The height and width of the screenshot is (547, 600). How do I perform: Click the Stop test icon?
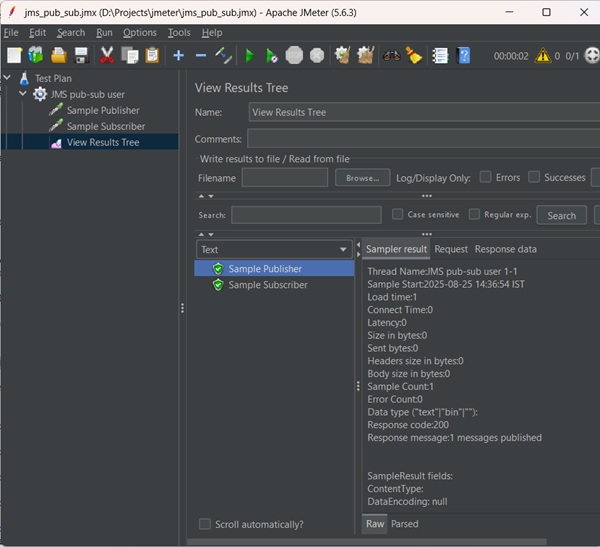[294, 56]
